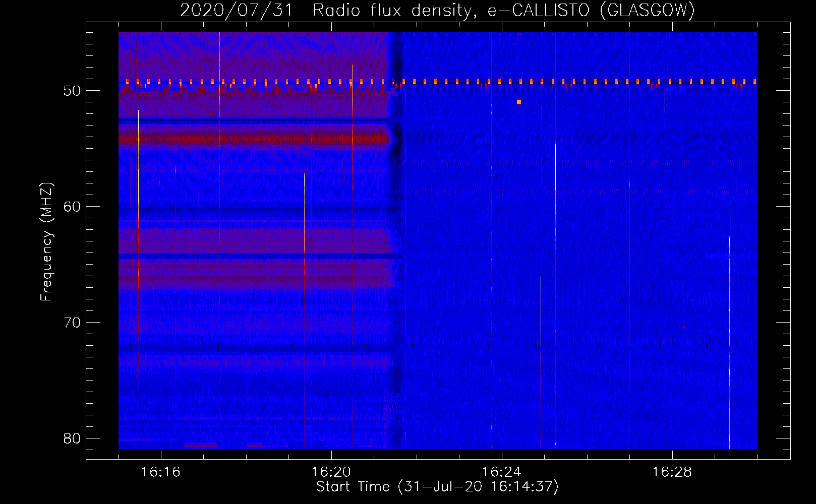The height and width of the screenshot is (504, 816).
Task: Click the 16:20 time tick label
Action: (331, 472)
